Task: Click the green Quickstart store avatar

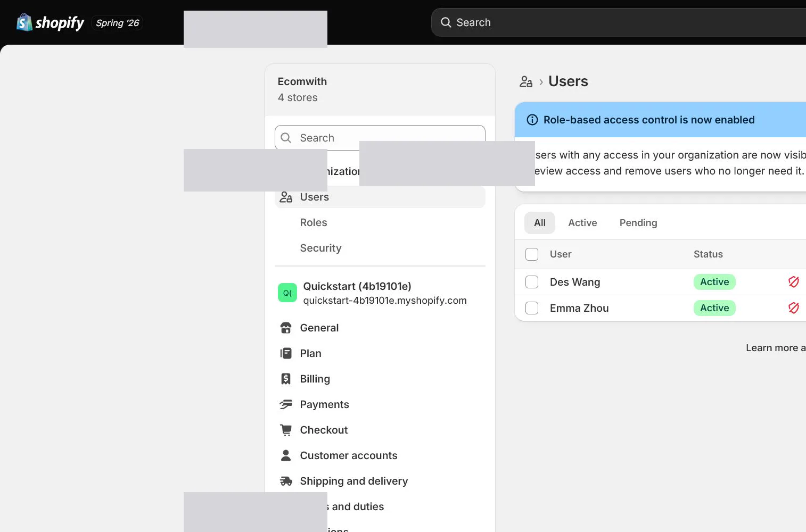Action: (287, 293)
